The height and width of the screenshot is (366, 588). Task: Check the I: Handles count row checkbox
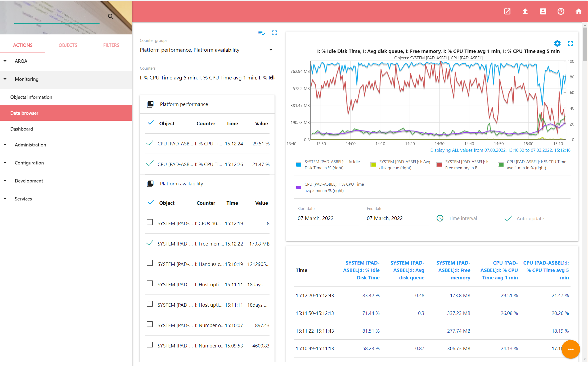pyautogui.click(x=150, y=263)
